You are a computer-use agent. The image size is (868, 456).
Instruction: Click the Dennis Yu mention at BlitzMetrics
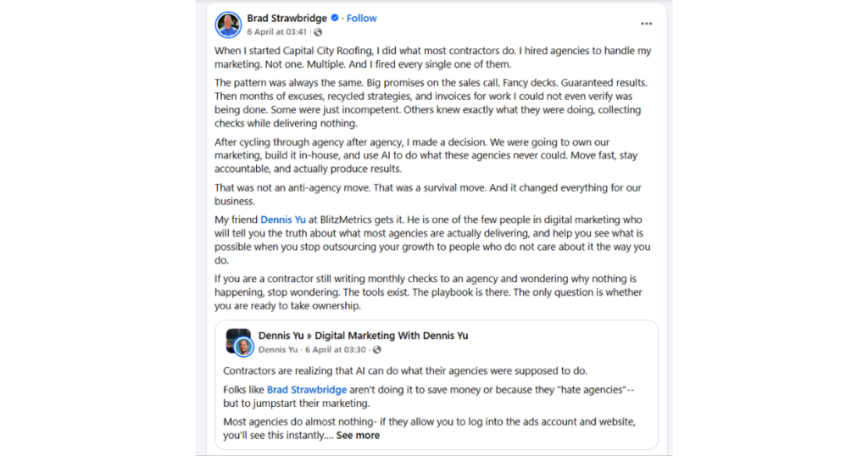tap(284, 220)
